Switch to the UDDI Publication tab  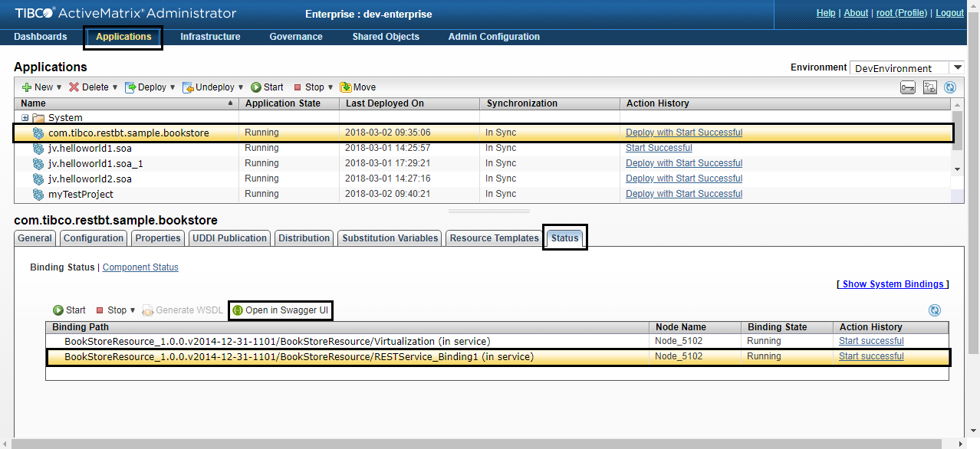(230, 238)
